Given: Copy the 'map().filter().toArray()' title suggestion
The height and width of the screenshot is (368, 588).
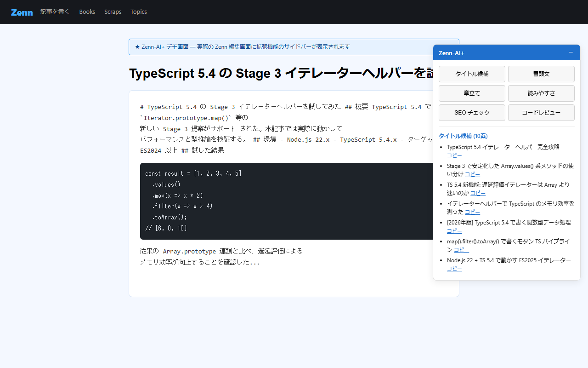Looking at the screenshot, I should click(x=461, y=250).
